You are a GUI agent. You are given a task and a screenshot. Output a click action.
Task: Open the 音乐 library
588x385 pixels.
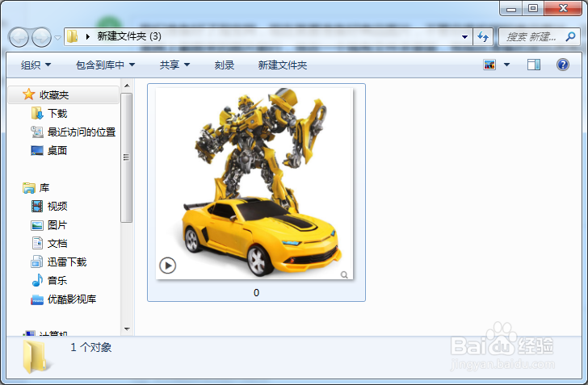[57, 280]
